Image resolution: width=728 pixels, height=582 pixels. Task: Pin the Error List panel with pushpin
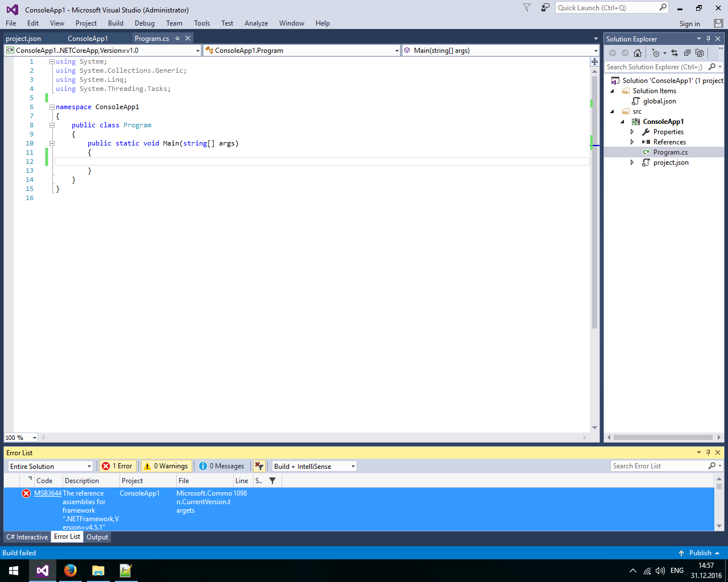click(x=709, y=452)
